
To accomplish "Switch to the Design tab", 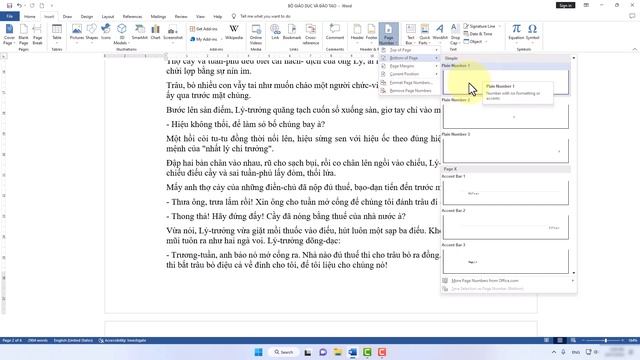I will 87,16.
